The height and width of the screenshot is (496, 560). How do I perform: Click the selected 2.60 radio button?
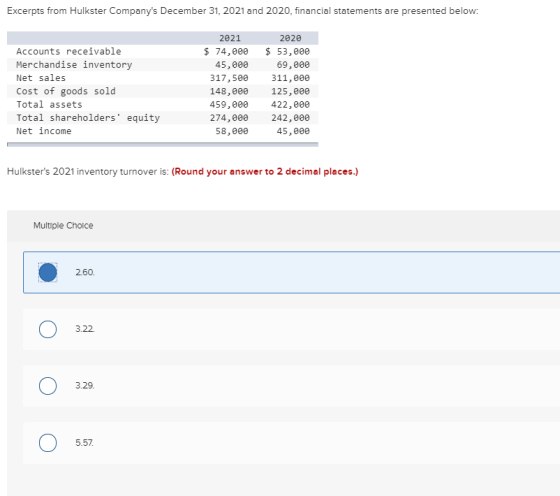[x=48, y=272]
